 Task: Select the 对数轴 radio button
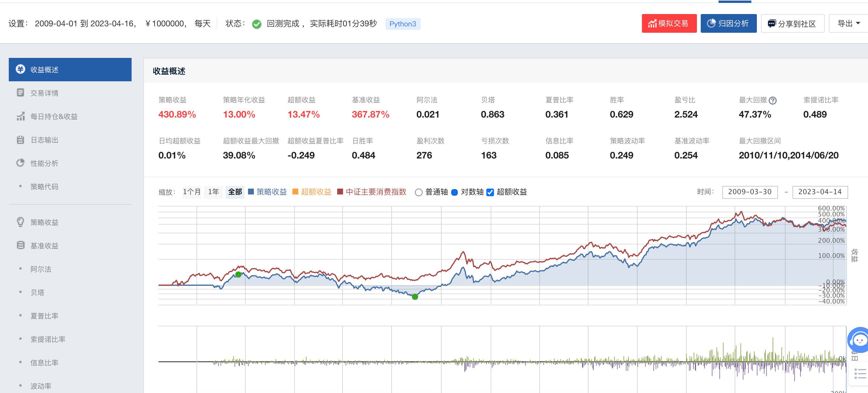click(454, 192)
